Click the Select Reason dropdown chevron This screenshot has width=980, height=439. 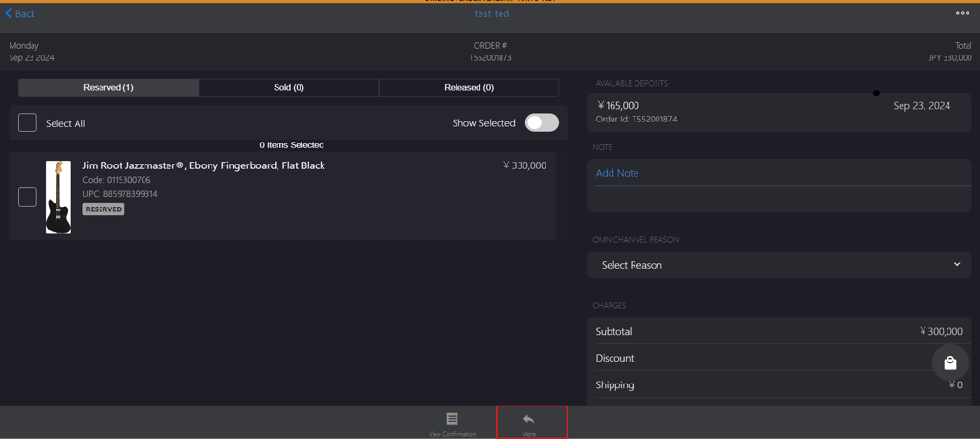click(x=957, y=264)
